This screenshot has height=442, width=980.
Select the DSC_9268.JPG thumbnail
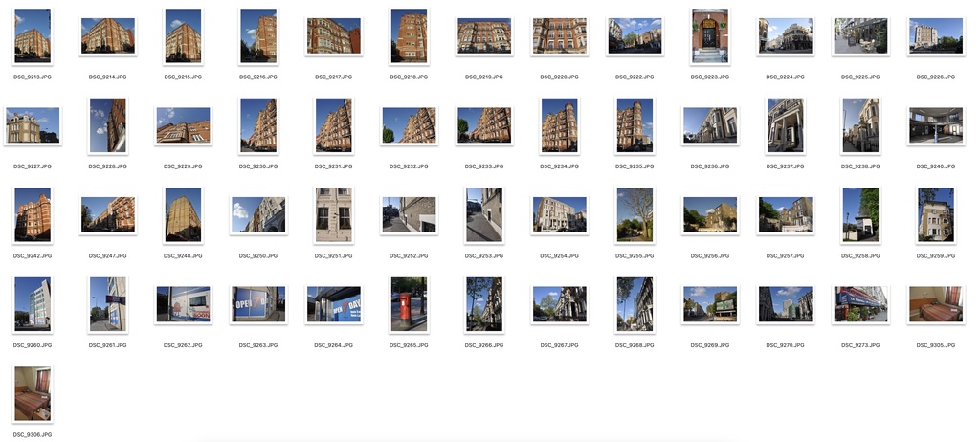coord(635,304)
